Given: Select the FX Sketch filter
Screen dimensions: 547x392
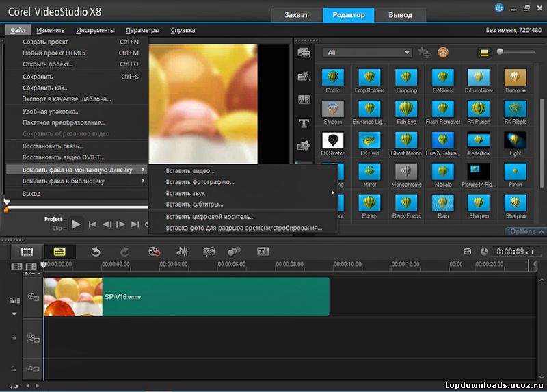Looking at the screenshot, I should click(x=333, y=140).
